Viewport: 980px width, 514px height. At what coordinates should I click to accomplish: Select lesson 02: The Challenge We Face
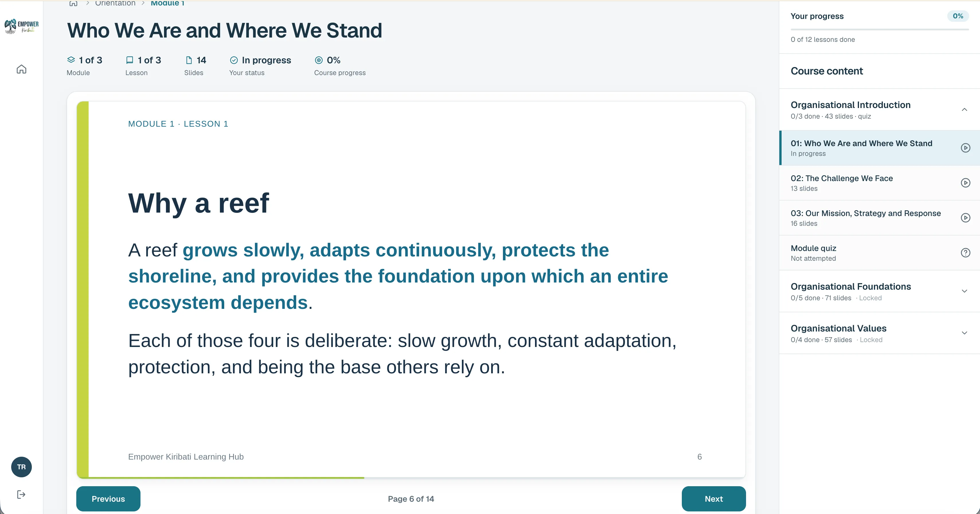click(880, 183)
